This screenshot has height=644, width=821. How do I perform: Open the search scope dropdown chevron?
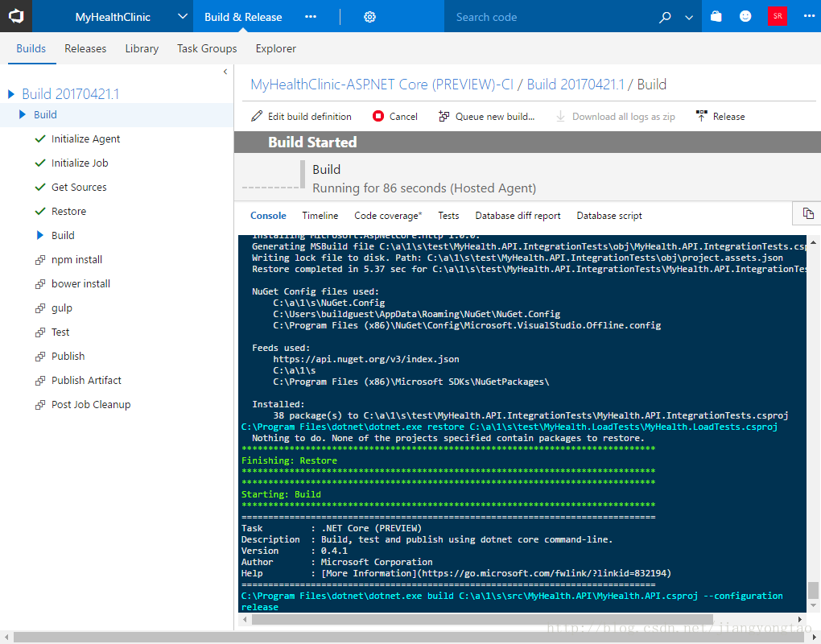pos(689,17)
